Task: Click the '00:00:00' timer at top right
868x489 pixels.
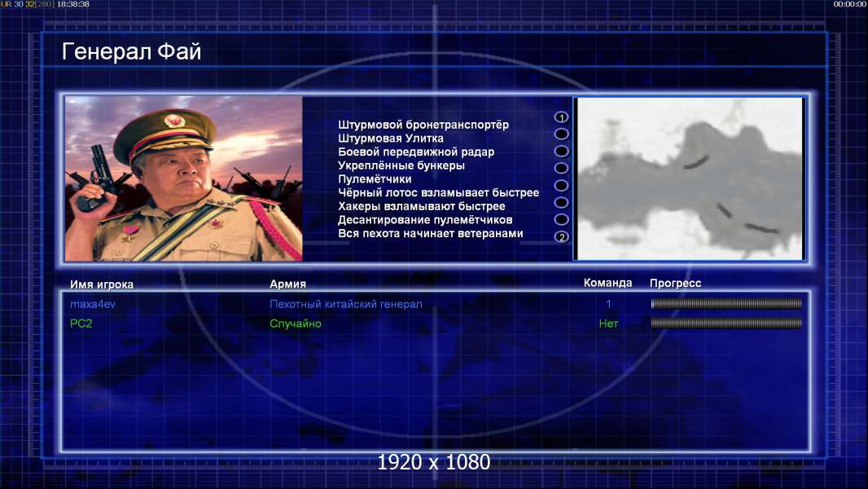Action: (850, 4)
